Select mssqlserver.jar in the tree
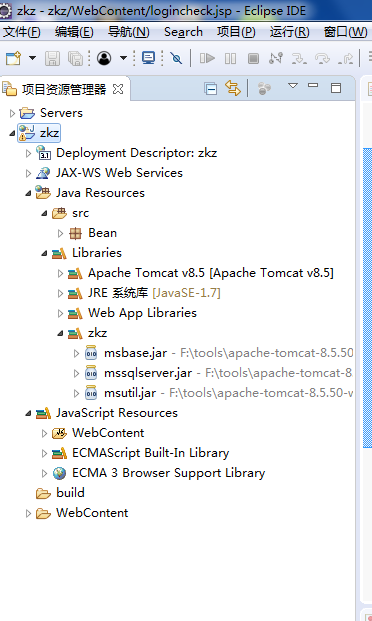Image resolution: width=372 pixels, height=621 pixels. 148,373
